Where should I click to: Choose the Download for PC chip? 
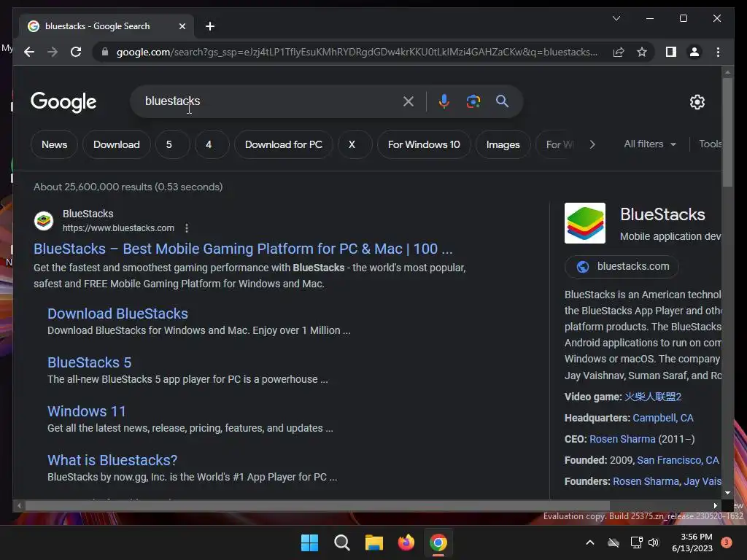click(284, 144)
